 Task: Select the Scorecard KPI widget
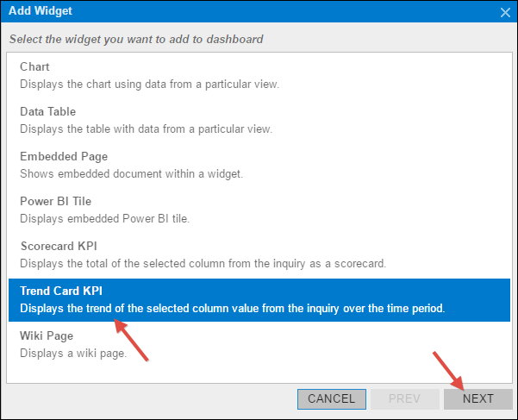[x=259, y=254]
